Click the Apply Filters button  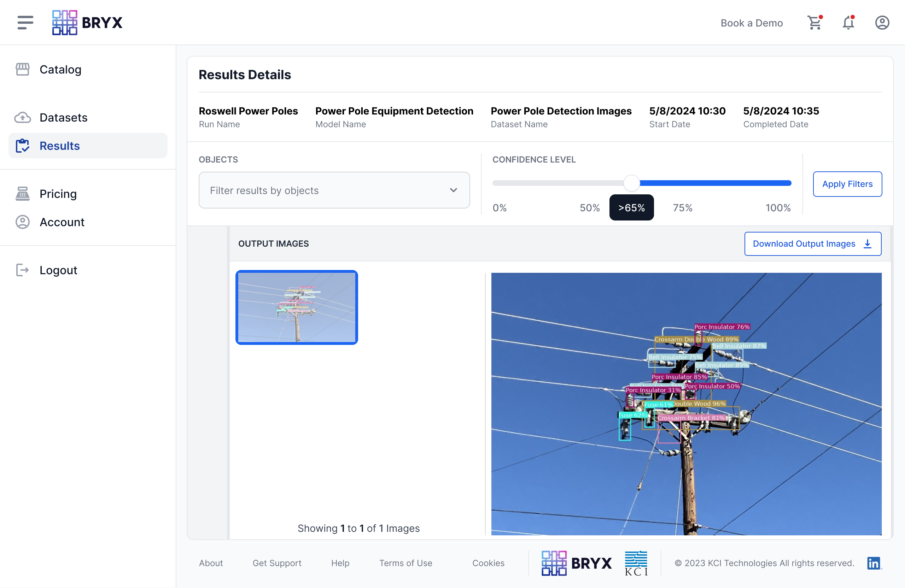point(848,183)
